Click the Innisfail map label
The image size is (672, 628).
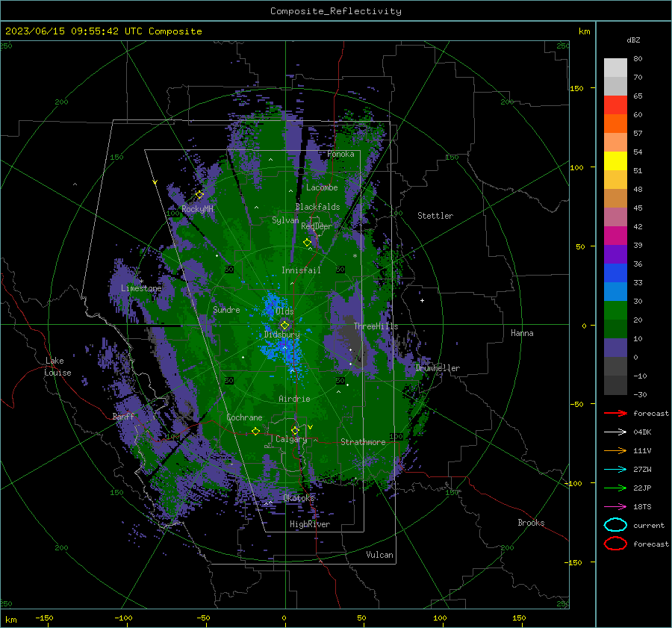(302, 270)
